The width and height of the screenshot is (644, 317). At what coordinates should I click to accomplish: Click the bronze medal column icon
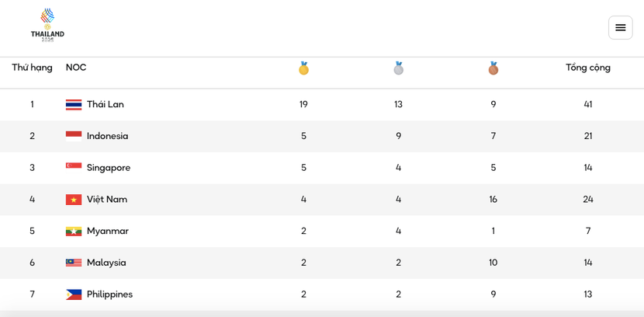(x=493, y=68)
